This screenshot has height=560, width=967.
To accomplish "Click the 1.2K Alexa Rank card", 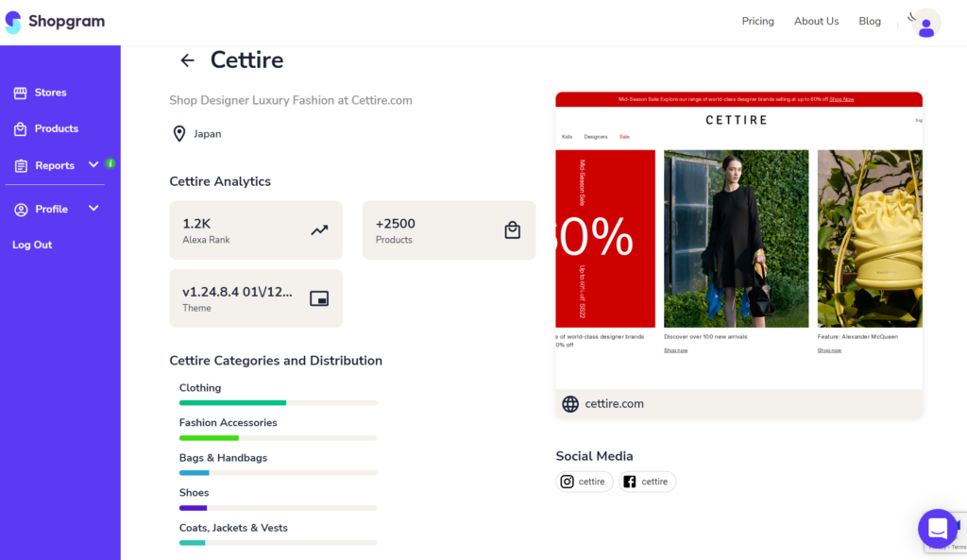I will [256, 230].
